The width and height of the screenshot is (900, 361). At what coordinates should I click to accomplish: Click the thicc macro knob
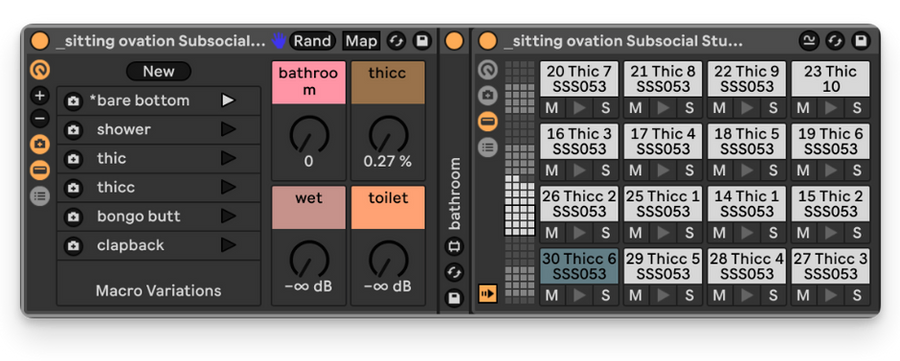[x=388, y=134]
